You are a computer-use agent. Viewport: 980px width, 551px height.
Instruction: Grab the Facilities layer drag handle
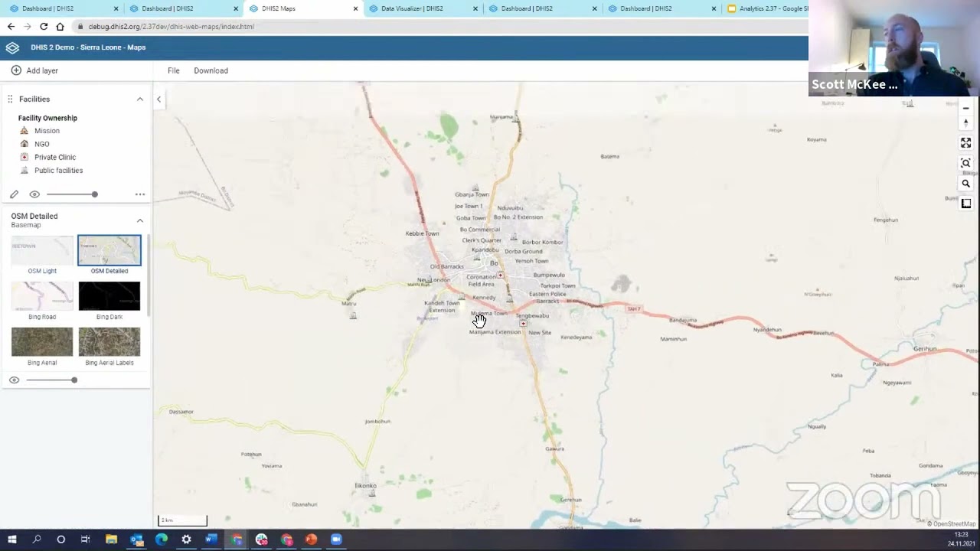(11, 99)
